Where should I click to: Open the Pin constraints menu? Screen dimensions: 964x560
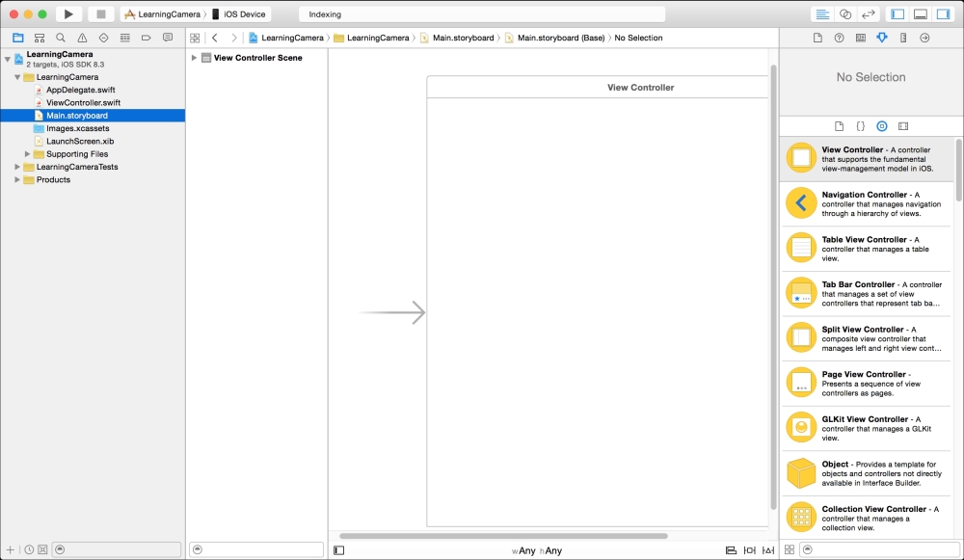click(749, 550)
